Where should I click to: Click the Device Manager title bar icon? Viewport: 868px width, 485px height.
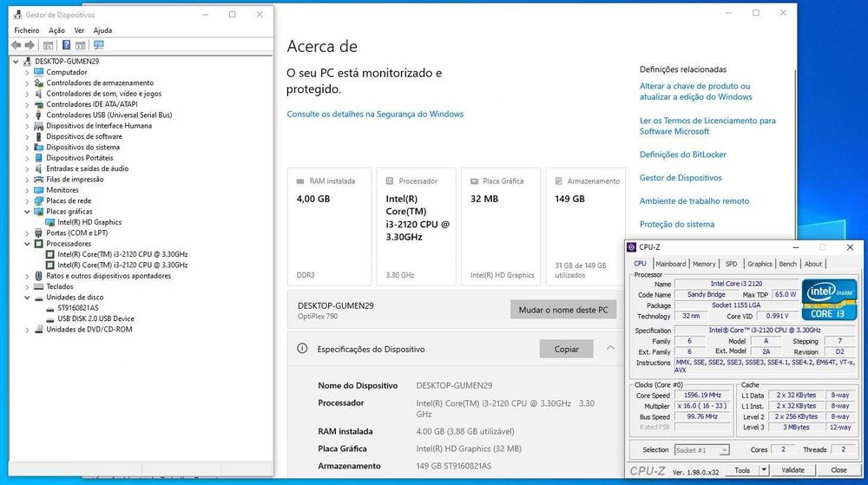coord(17,15)
